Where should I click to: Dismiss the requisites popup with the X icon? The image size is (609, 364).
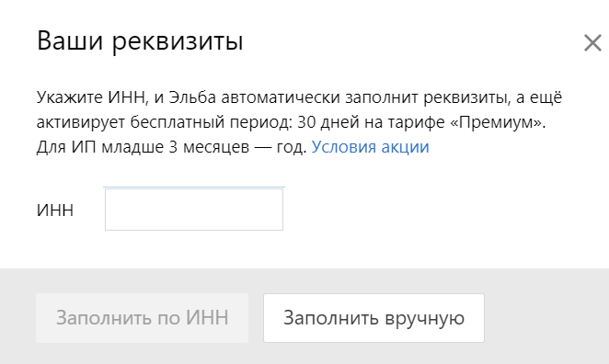[x=592, y=42]
